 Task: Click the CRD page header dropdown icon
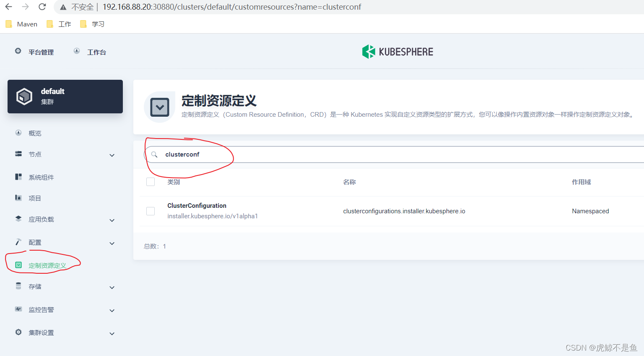[x=159, y=107]
